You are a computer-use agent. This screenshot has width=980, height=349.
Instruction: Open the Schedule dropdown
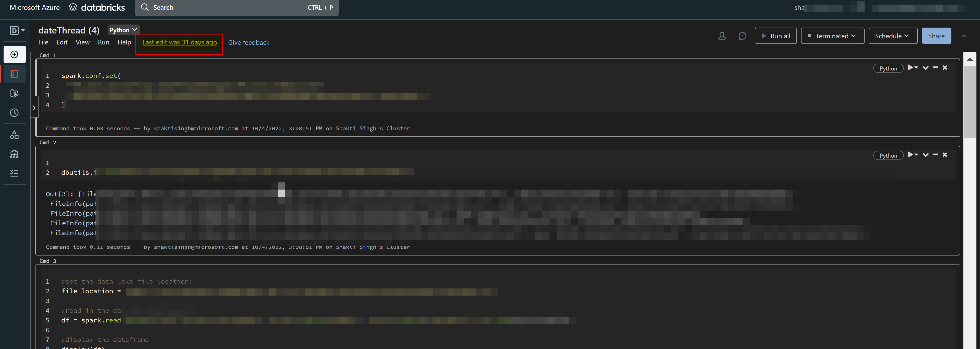point(892,36)
